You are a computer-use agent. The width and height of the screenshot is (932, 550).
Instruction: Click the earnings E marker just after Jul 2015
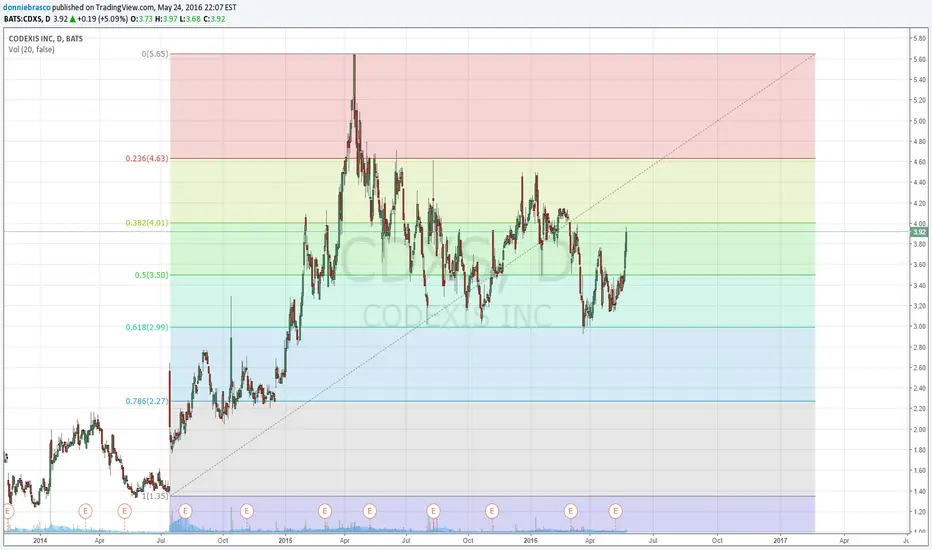tap(433, 510)
